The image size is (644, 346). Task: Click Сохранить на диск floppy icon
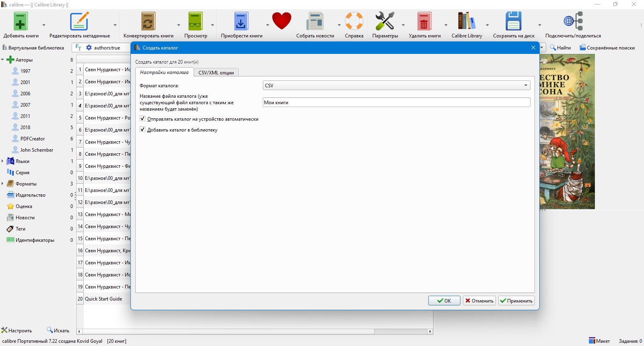point(514,21)
